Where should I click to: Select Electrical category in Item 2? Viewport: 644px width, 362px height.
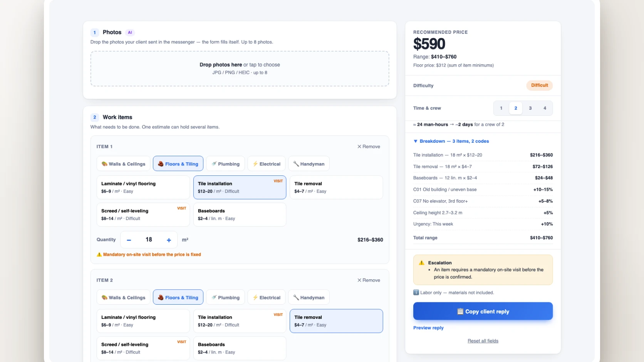pyautogui.click(x=267, y=297)
